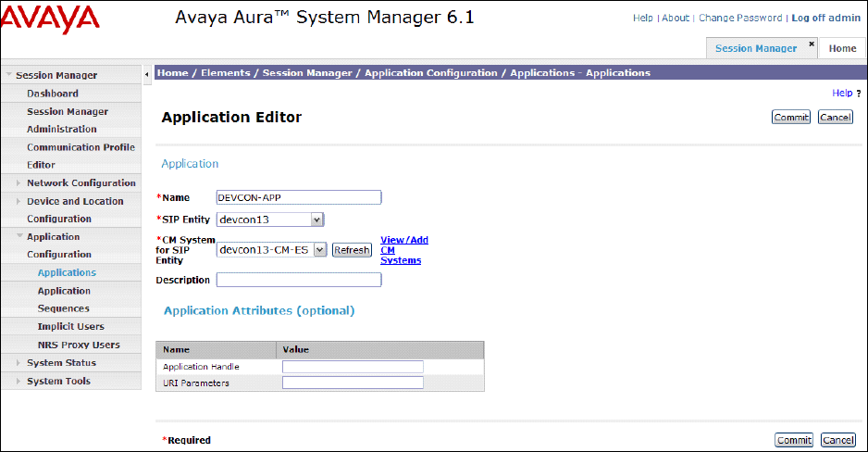Close the Session Manager tab
The image size is (868, 452).
click(812, 44)
